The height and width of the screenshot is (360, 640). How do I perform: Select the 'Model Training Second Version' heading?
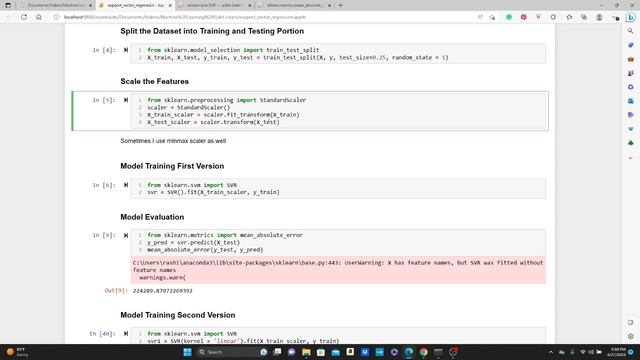(178, 315)
